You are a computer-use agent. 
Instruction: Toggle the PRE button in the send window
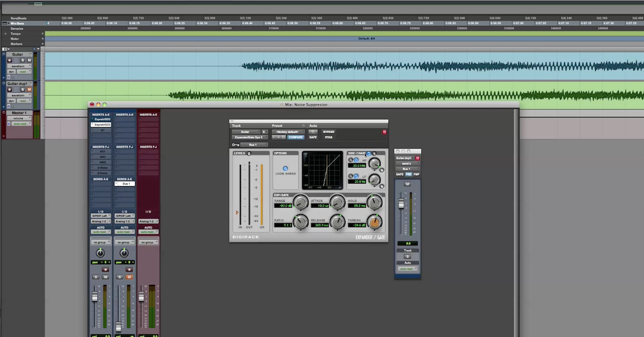click(408, 174)
